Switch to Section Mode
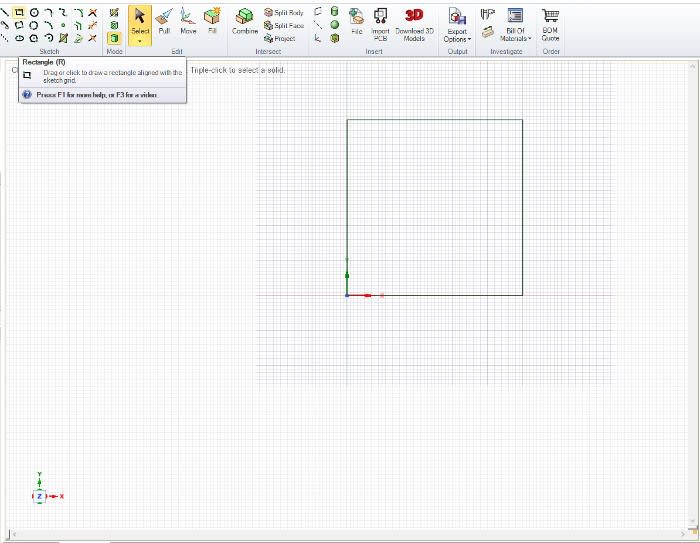 [x=114, y=25]
